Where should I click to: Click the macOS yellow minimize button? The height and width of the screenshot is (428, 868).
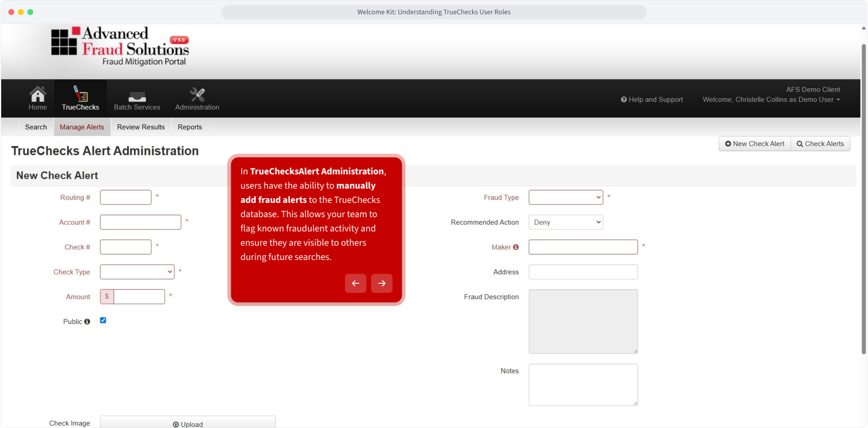pos(21,12)
